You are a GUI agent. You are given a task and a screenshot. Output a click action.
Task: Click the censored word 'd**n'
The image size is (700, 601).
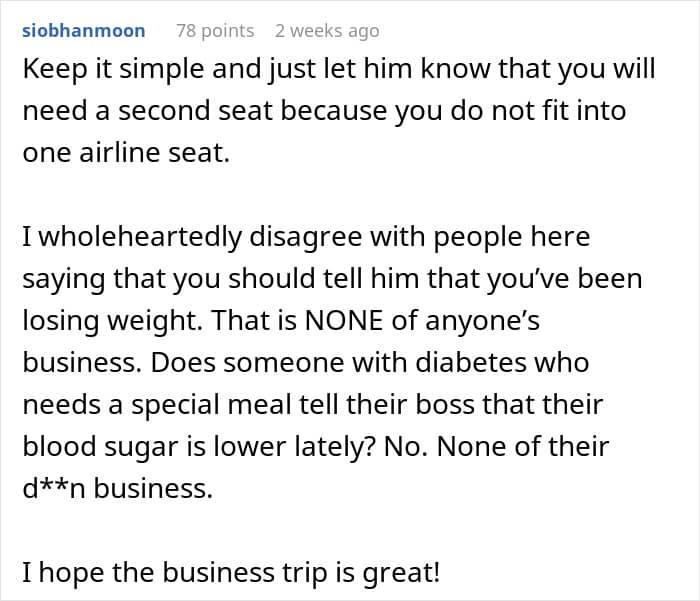pos(54,488)
